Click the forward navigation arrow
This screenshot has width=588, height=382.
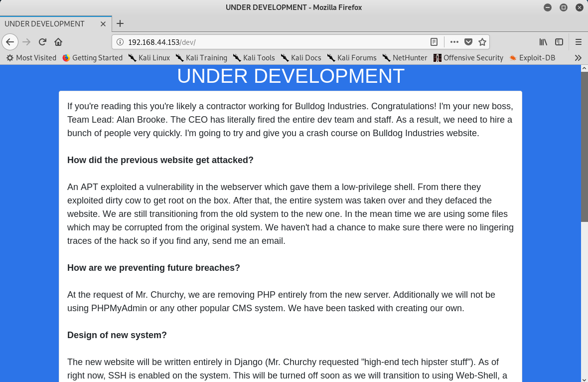click(x=26, y=42)
